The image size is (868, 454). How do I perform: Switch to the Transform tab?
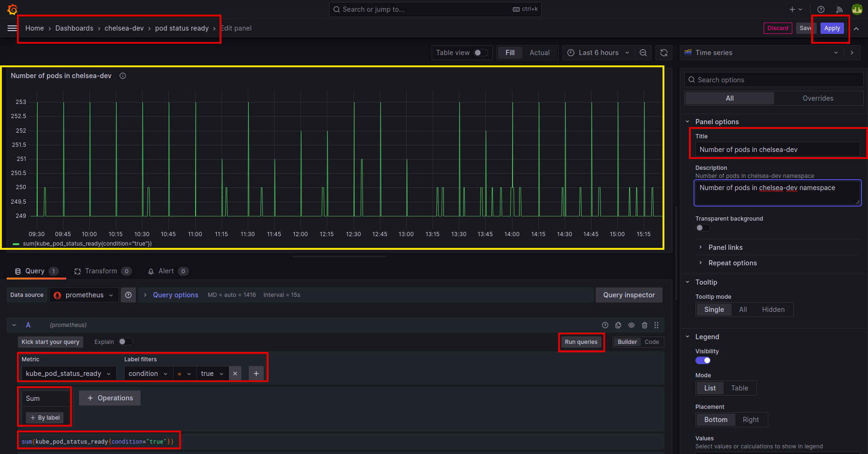[x=101, y=271]
